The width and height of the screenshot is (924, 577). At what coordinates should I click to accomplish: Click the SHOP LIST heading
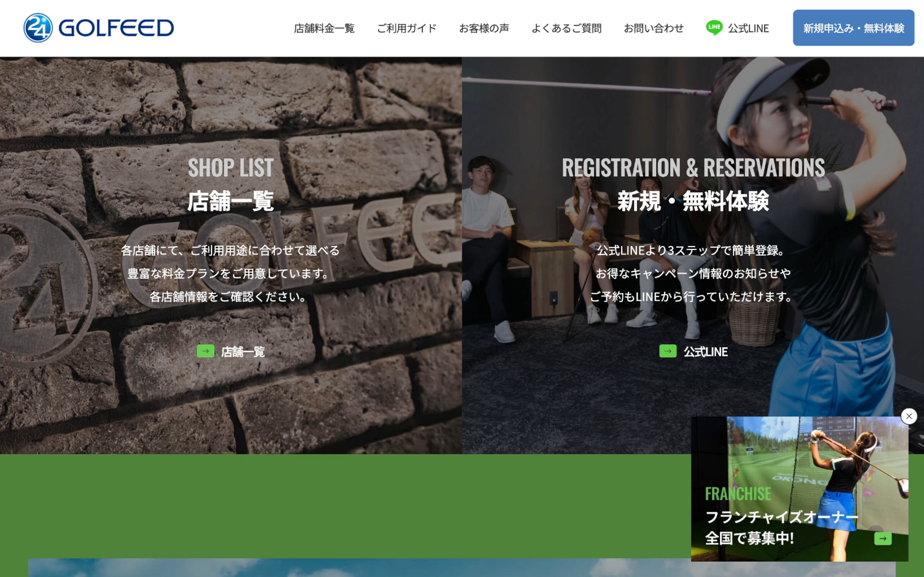[x=230, y=167]
